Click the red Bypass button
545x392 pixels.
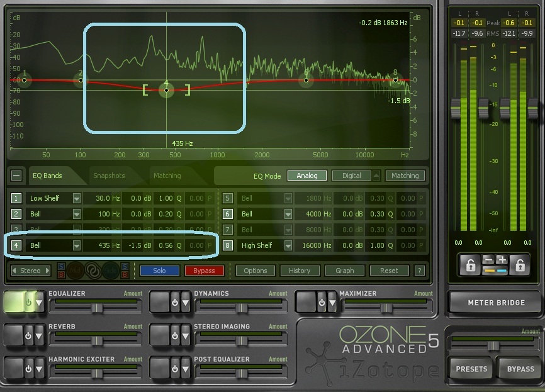click(x=204, y=271)
